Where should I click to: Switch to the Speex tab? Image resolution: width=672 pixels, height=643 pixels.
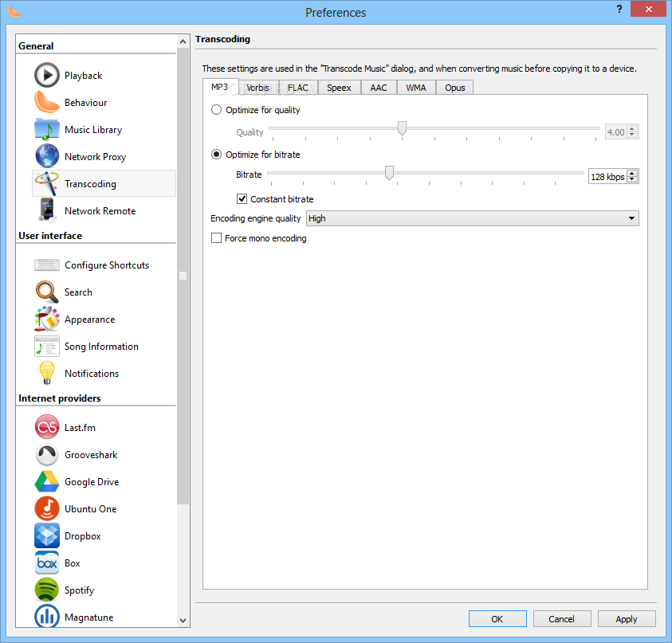[x=339, y=88]
